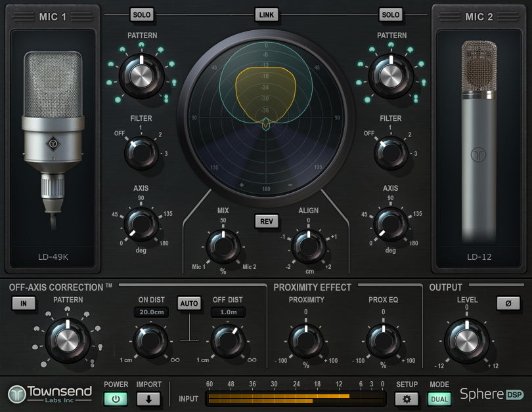Screen dimensions: 532x412
Task: Toggle the POWER button
Action: point(116,399)
